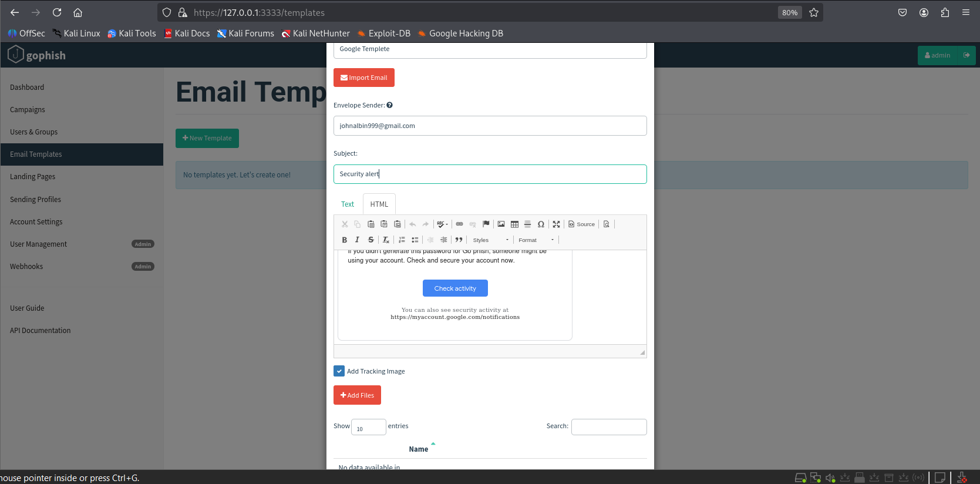Viewport: 980px width, 484px height.
Task: Click the Show entries count field
Action: point(368,427)
